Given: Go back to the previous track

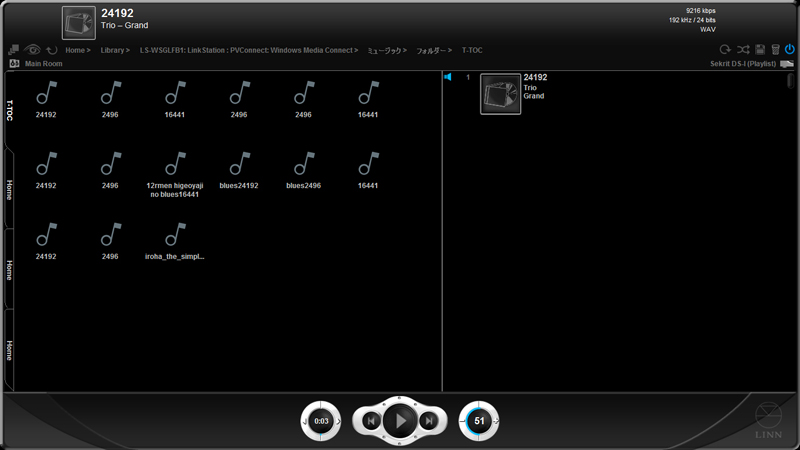Looking at the screenshot, I should tap(371, 421).
